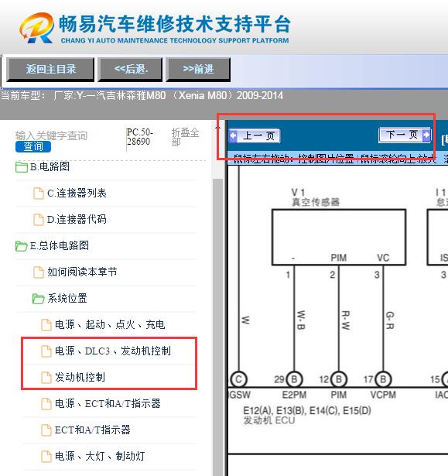Click 当前车型 vehicle info line
Screen dimensions: 448x476
(x=142, y=96)
